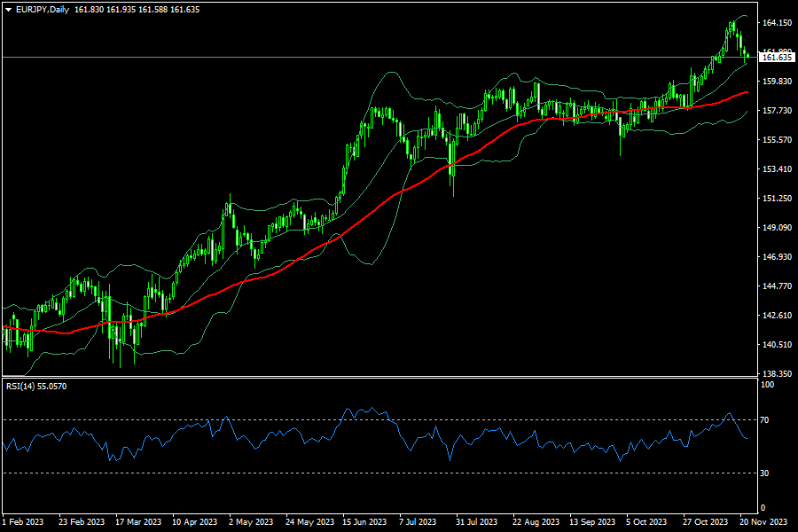The width and height of the screenshot is (798, 532).
Task: Click the 17 Mar 2023 date label
Action: tap(138, 522)
